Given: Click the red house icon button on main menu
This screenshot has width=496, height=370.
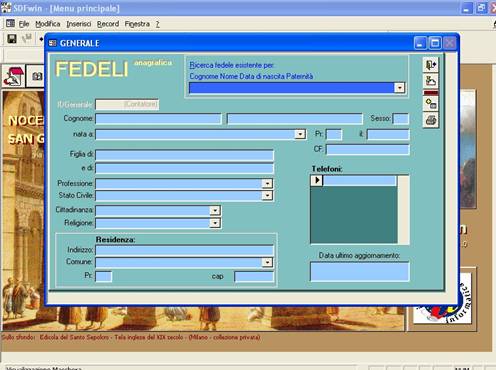Looking at the screenshot, I should (x=13, y=76).
